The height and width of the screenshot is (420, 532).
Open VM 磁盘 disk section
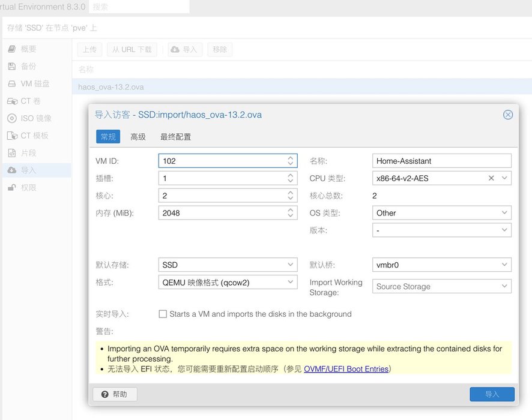pos(35,84)
